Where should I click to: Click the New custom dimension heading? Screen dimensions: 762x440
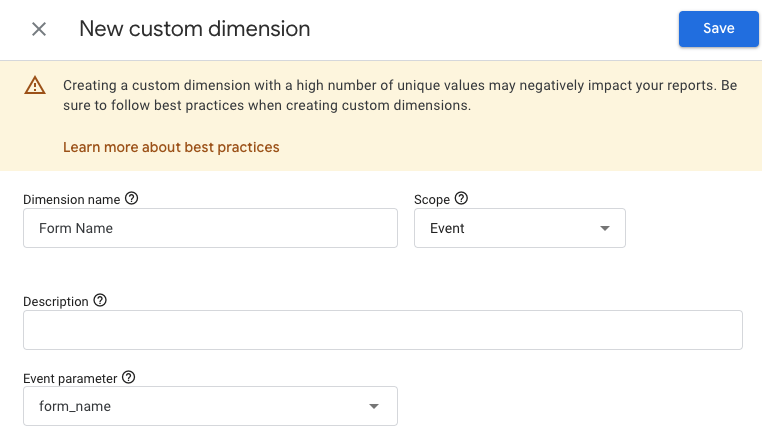click(x=194, y=29)
